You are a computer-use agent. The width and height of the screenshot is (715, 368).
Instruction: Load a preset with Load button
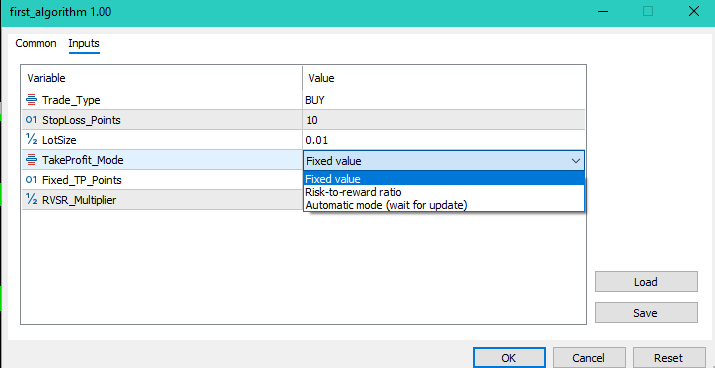646,282
